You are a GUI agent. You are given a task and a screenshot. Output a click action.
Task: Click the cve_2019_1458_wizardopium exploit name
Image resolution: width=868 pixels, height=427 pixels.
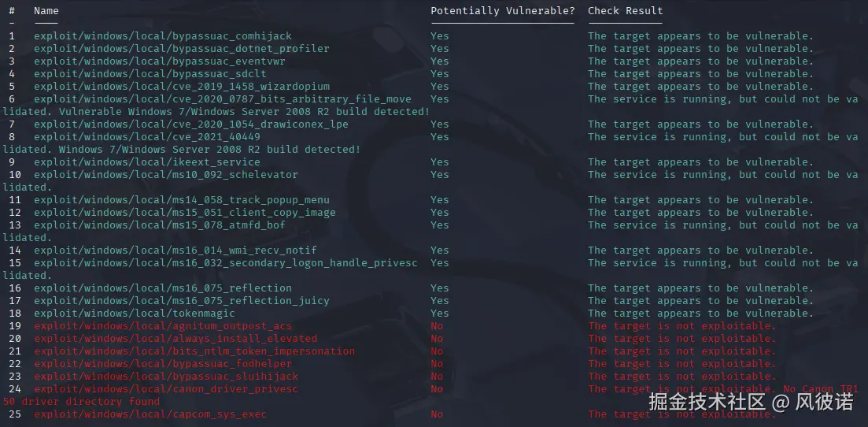coord(182,87)
